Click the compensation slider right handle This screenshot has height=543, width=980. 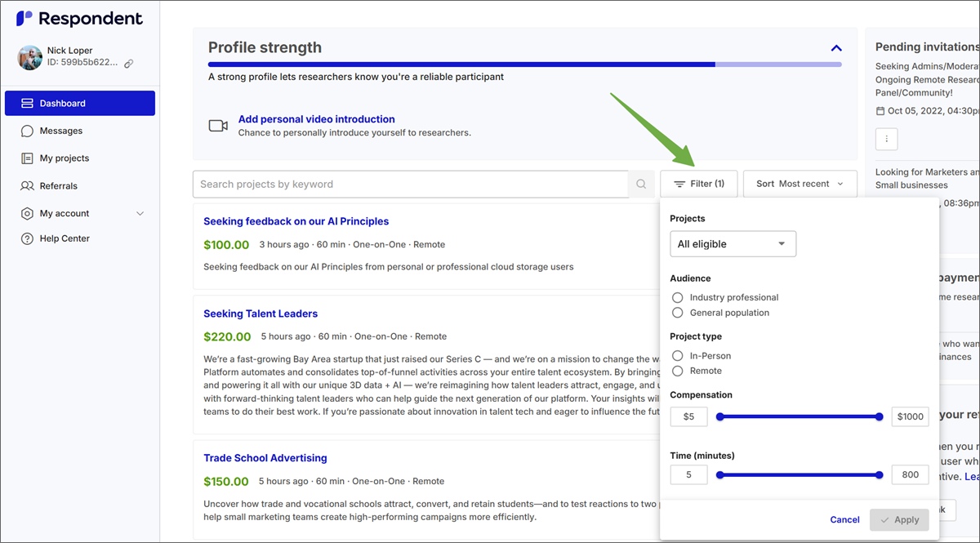(x=879, y=416)
